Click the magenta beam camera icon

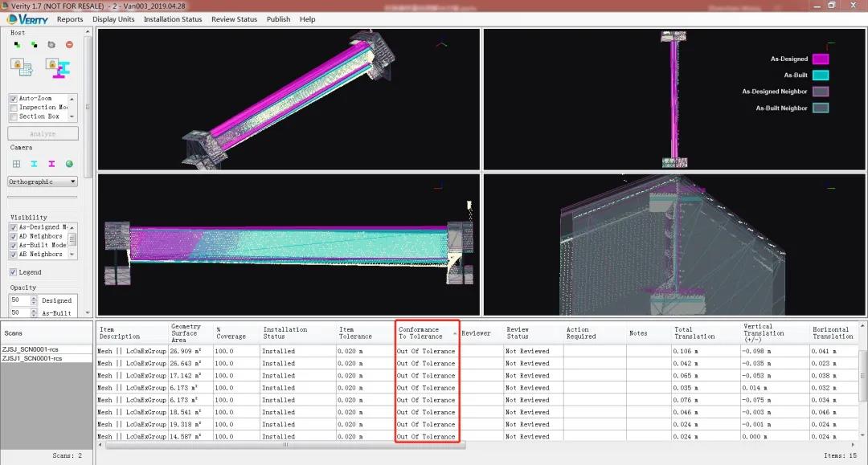click(x=51, y=164)
